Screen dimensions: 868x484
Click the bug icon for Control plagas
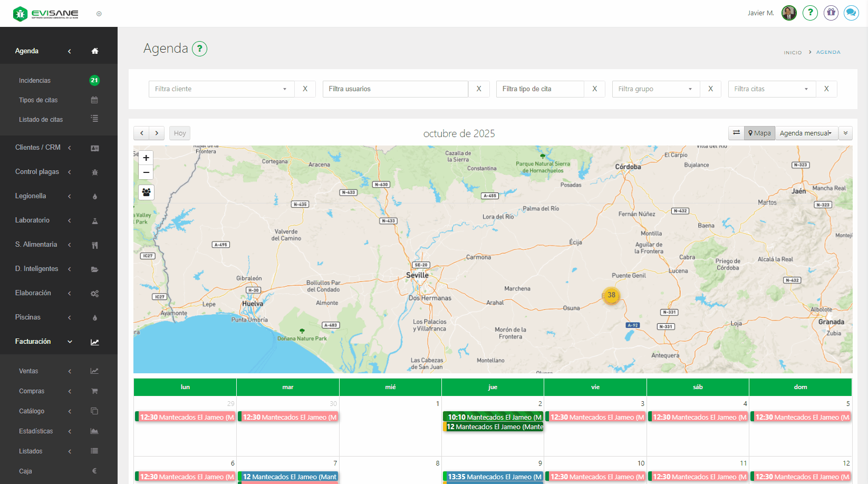(x=94, y=172)
